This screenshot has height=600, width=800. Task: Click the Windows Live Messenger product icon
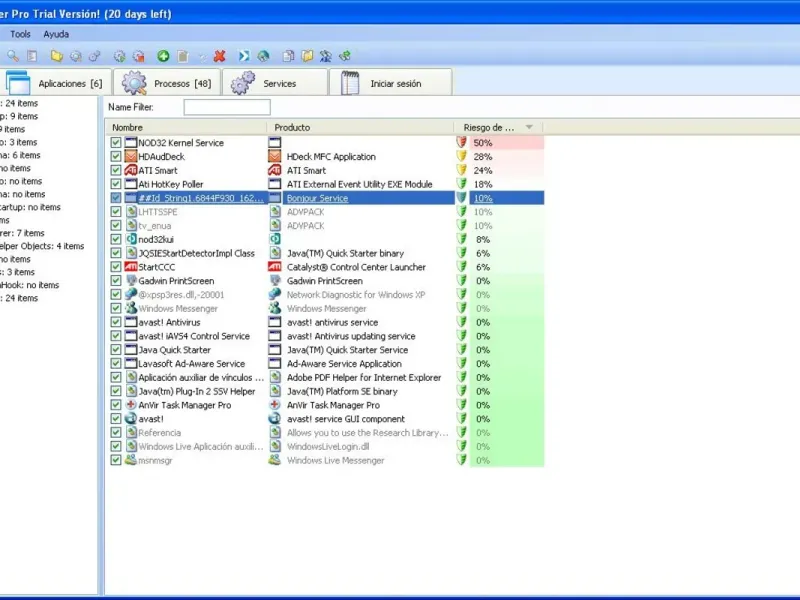[275, 460]
